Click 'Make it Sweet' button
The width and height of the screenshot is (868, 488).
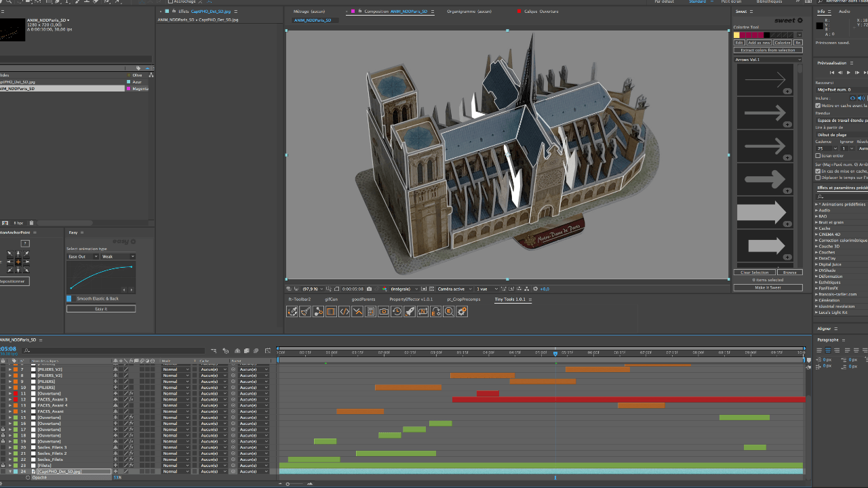pyautogui.click(x=768, y=288)
